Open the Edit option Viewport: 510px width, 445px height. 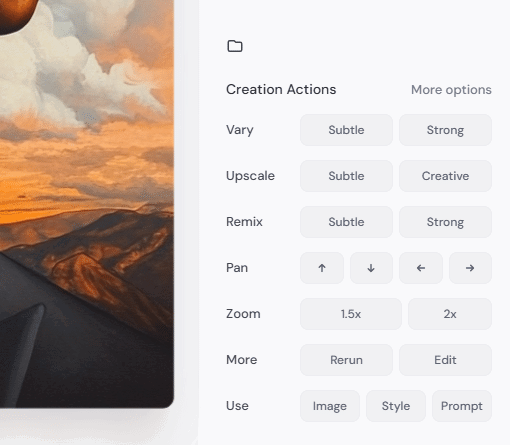[x=445, y=360]
